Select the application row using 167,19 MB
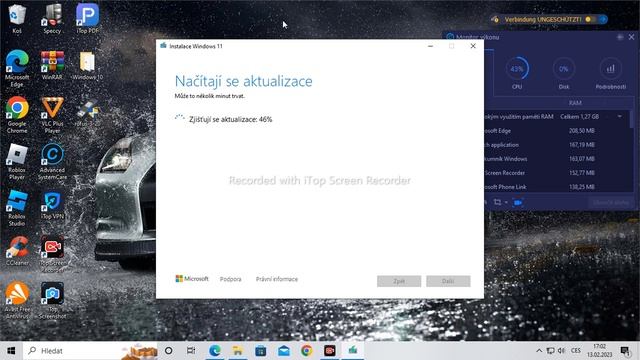Viewport: 640px width, 360px height. pyautogui.click(x=557, y=145)
